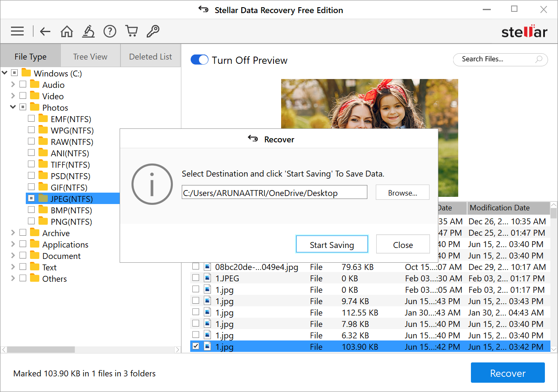Check the Audio folder checkbox
The width and height of the screenshot is (558, 392).
pos(23,84)
